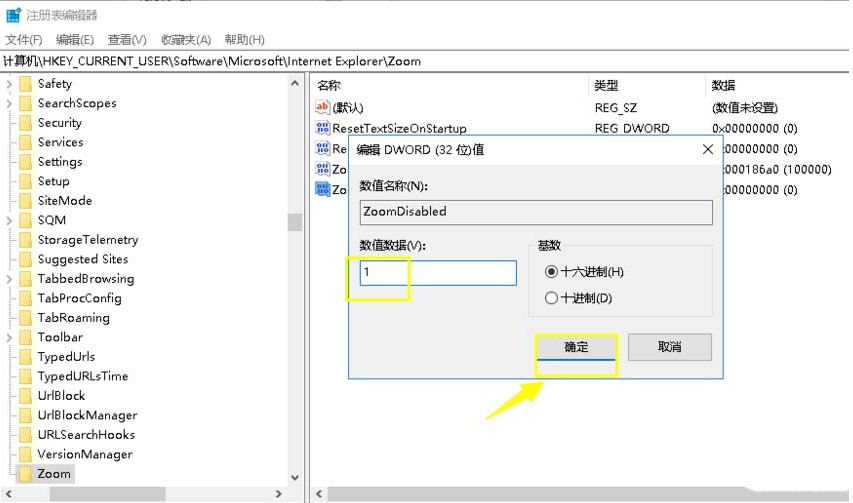Select the 十进制(D) decimal radio button
The image size is (853, 503).
click(551, 298)
